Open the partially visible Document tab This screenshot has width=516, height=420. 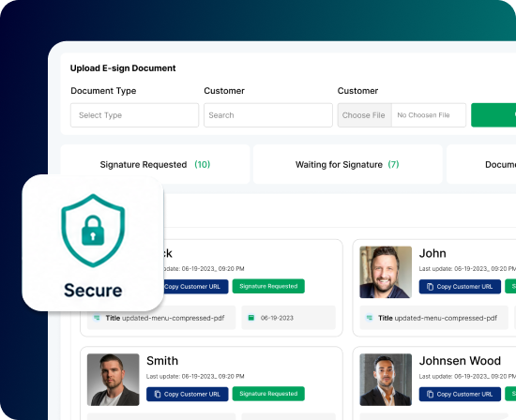(x=481, y=164)
